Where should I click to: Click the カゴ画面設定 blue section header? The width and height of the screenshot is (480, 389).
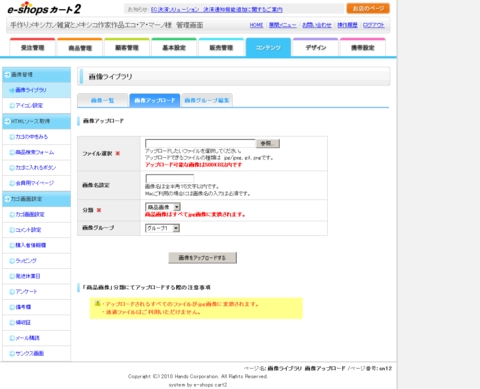pos(36,199)
